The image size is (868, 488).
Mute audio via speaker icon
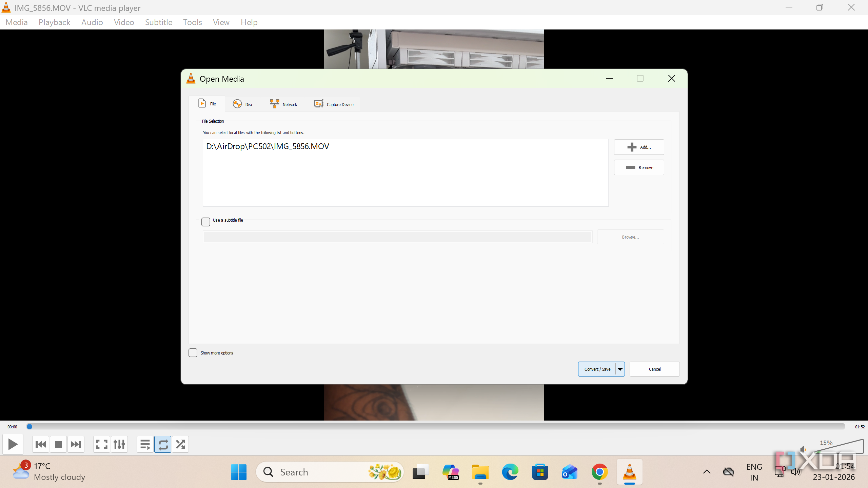point(803,450)
